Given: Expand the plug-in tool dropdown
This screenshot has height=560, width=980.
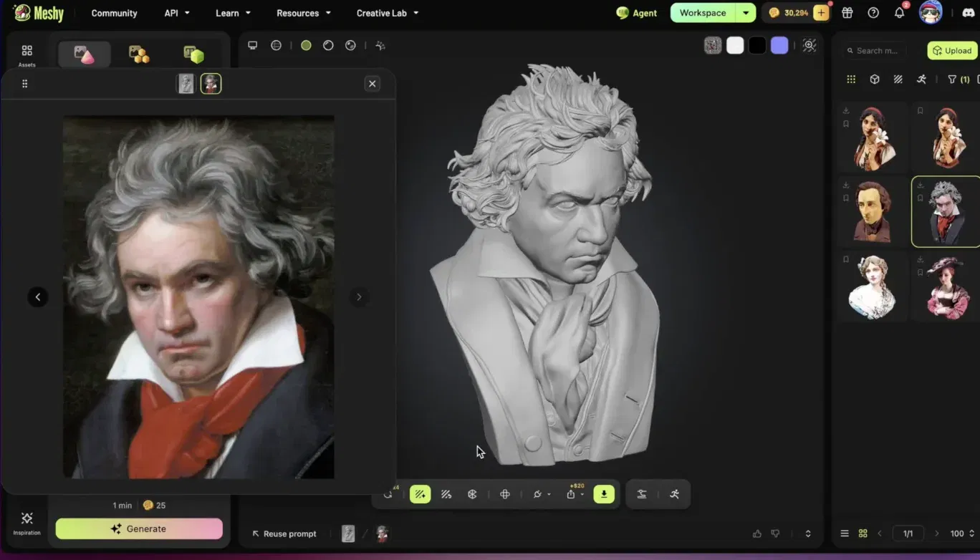Looking at the screenshot, I should [x=542, y=494].
